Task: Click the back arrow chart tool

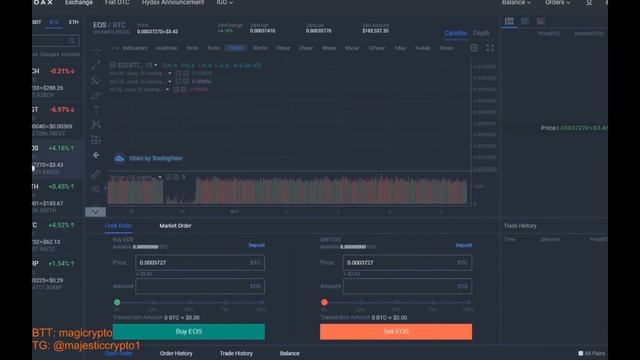Action: point(96,155)
